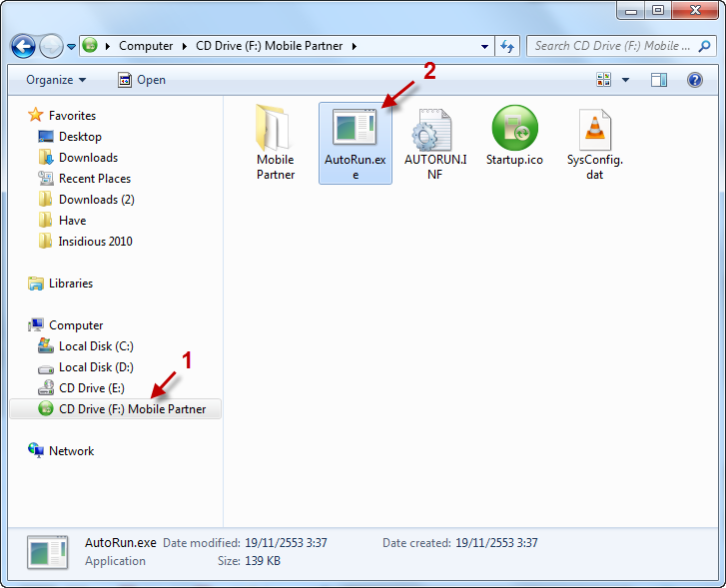Toggle the preview pane button
Image resolution: width=726 pixels, height=588 pixels.
point(659,80)
